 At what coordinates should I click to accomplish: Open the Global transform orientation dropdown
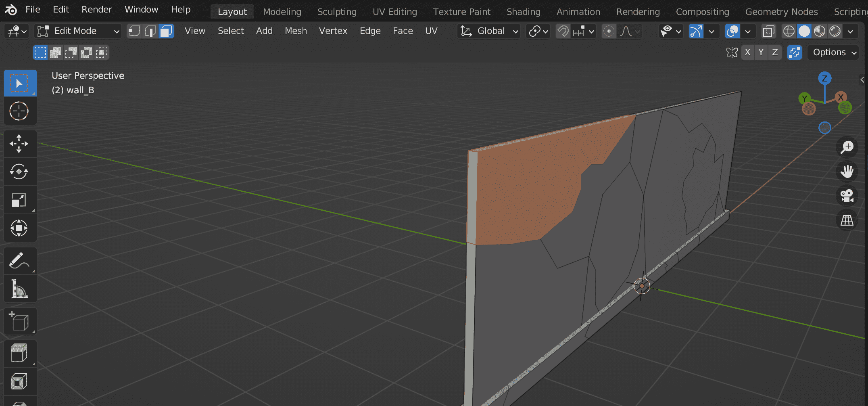coord(488,31)
